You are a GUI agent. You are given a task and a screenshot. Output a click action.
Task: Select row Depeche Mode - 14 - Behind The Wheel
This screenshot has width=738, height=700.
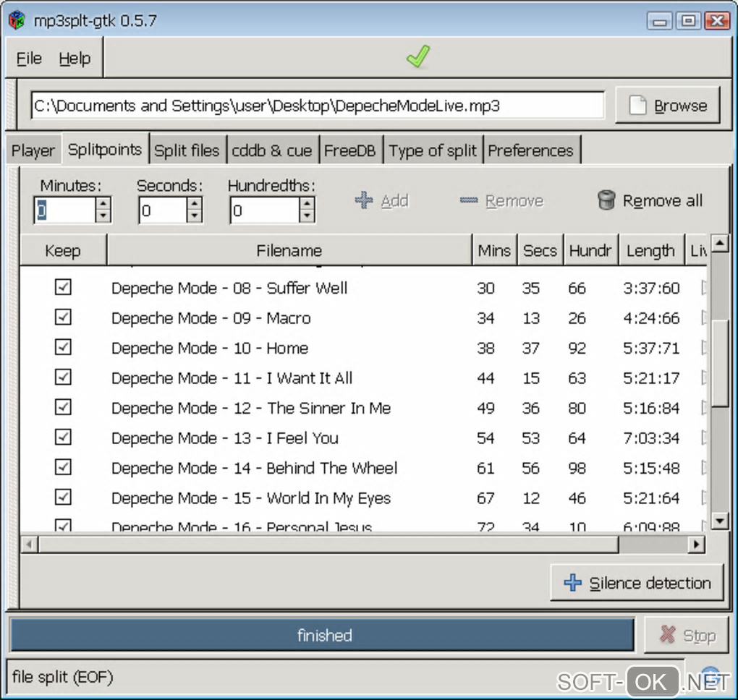pyautogui.click(x=363, y=468)
